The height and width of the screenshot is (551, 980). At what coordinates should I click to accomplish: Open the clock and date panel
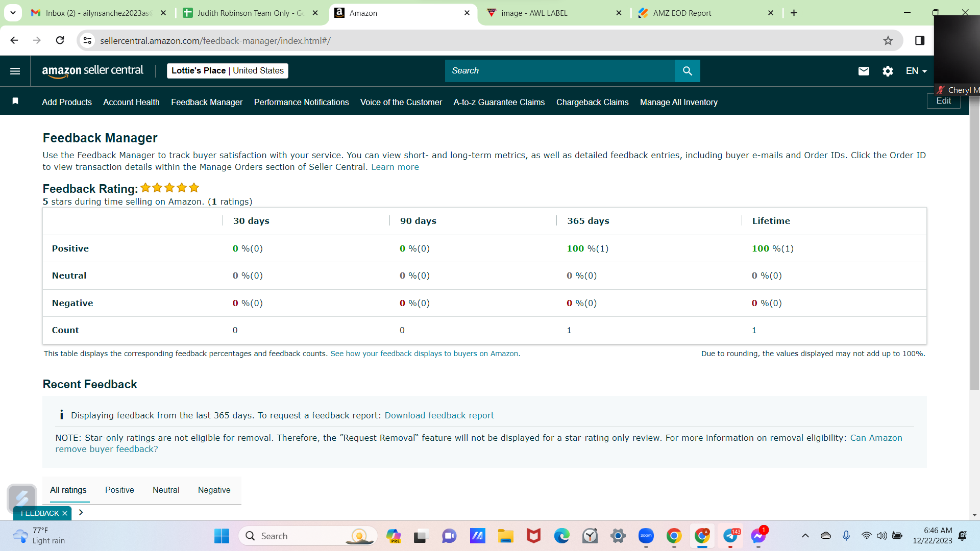(x=933, y=536)
